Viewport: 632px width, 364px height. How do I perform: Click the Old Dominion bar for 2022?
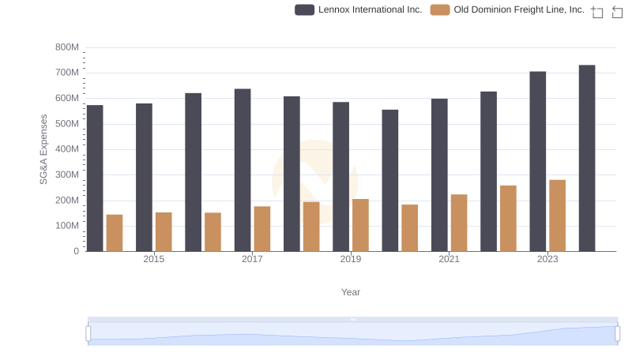point(508,219)
